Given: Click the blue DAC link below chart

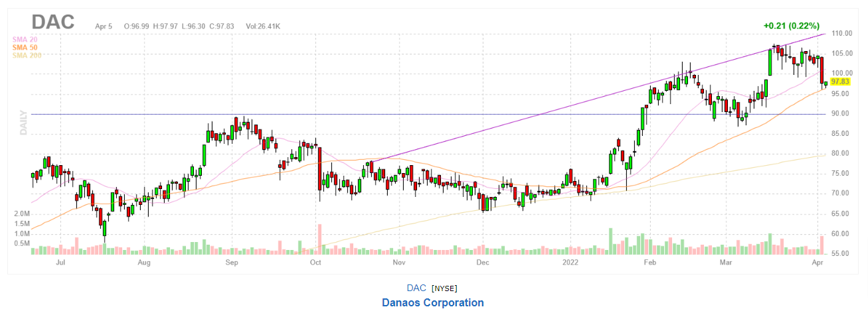Looking at the screenshot, I should click(416, 288).
